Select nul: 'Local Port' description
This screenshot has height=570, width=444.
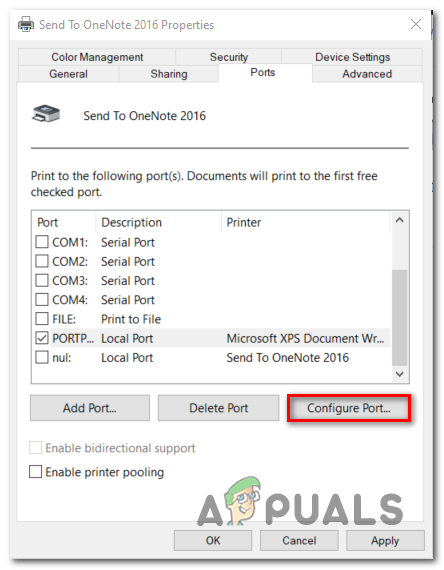pos(127,358)
